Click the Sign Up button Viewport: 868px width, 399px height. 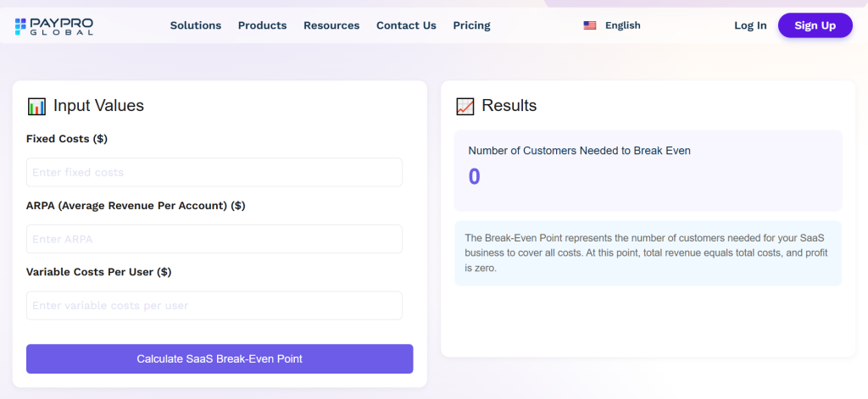click(x=815, y=25)
